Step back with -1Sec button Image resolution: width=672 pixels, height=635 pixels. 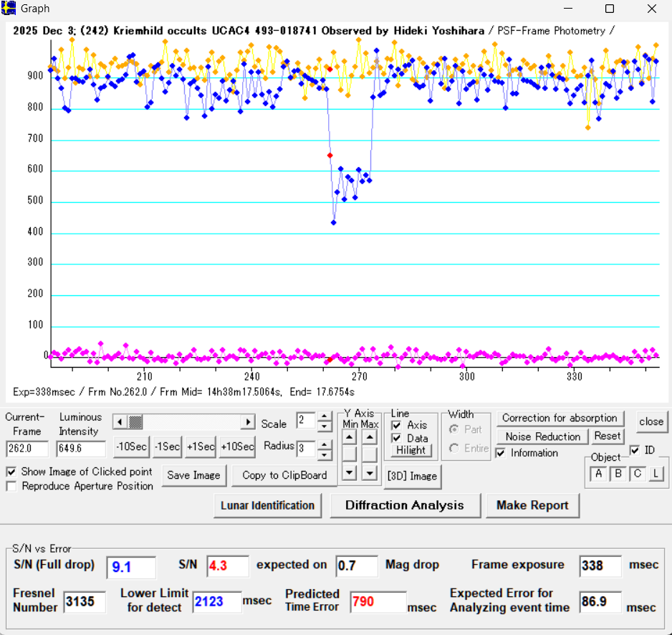point(168,447)
